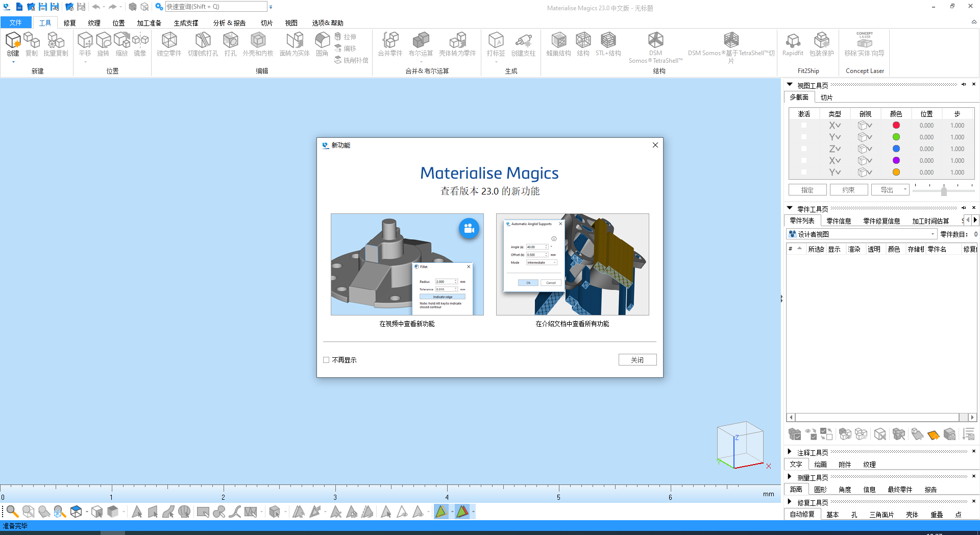Enable the X section plane activation checkbox
Screen dimensions: 980x535
tap(804, 125)
